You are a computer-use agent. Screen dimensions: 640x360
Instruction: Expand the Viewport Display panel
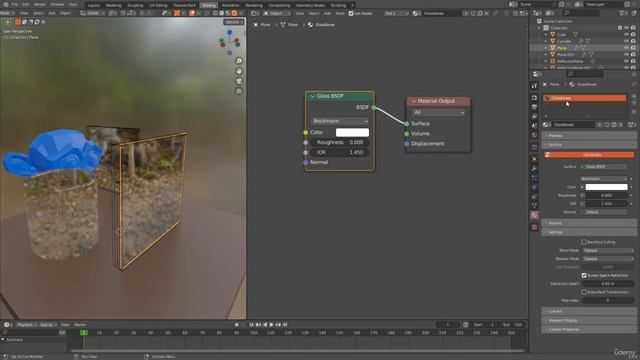tap(589, 320)
